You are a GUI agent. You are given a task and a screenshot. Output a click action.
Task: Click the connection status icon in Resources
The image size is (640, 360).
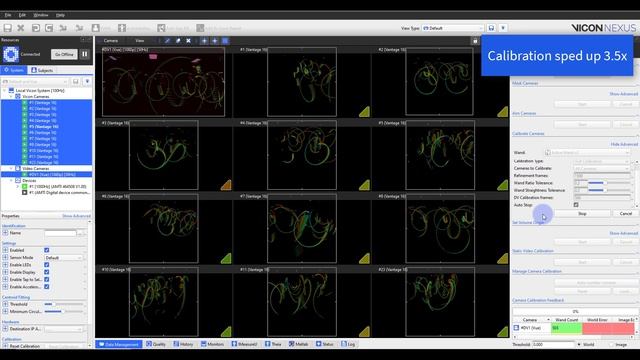11,54
